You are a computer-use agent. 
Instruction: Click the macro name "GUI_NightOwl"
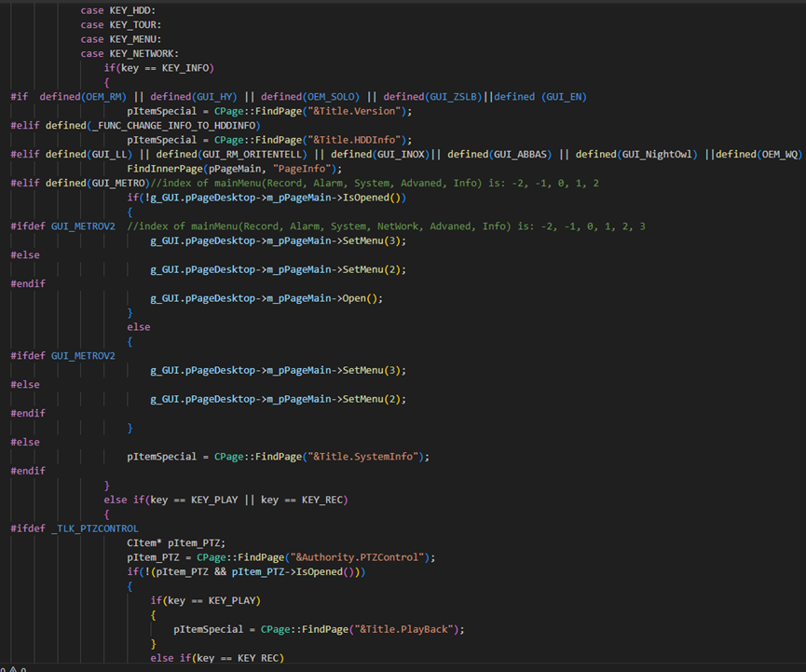[657, 154]
